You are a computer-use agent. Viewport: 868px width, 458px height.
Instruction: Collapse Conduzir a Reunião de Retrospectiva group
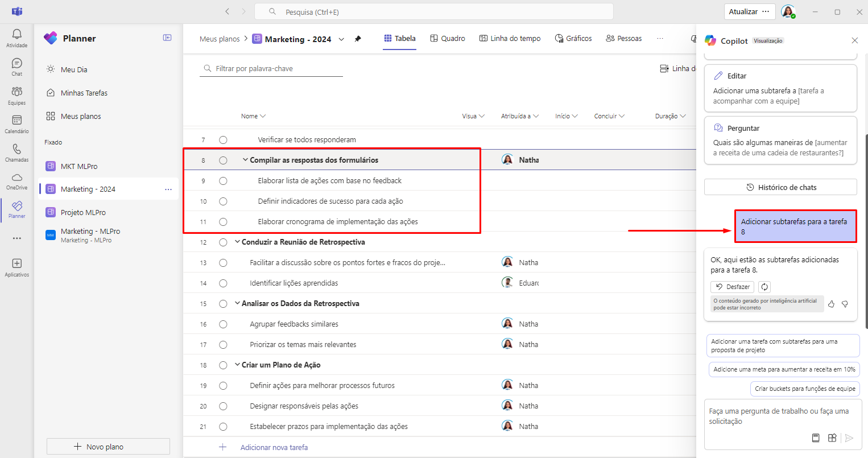237,242
